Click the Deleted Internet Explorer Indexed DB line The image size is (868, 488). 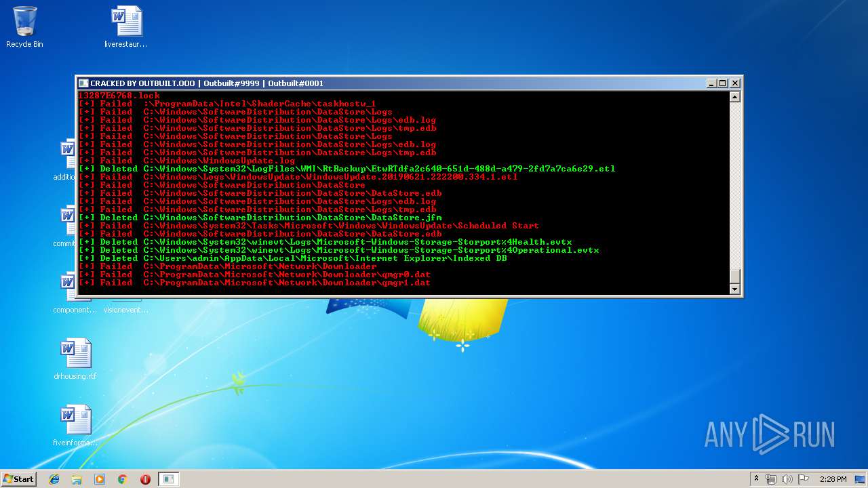pyautogui.click(x=293, y=258)
